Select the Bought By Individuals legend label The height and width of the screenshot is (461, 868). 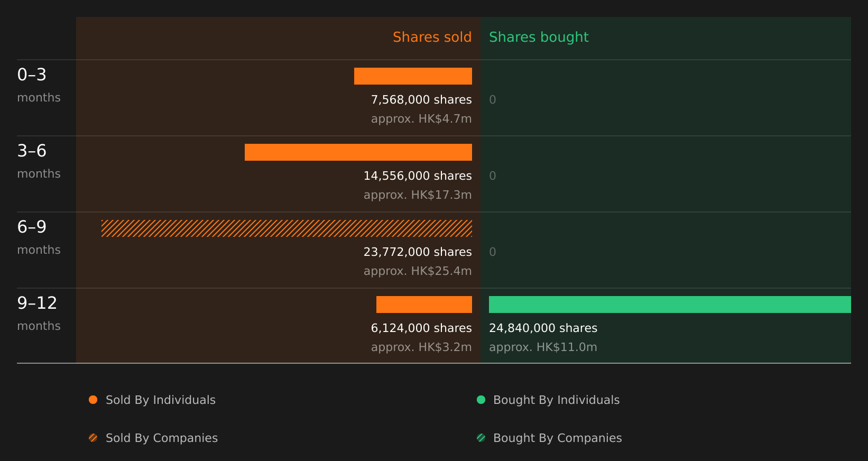(x=557, y=400)
